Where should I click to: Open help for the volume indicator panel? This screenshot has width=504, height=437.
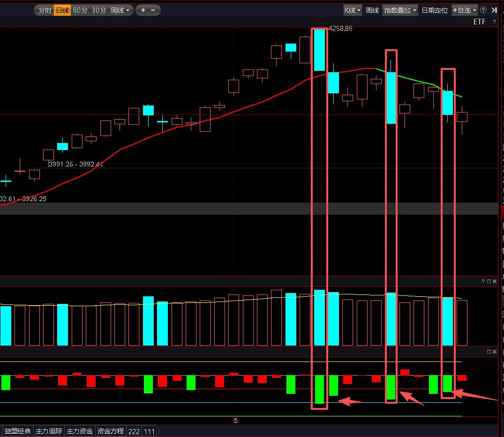tap(483, 281)
